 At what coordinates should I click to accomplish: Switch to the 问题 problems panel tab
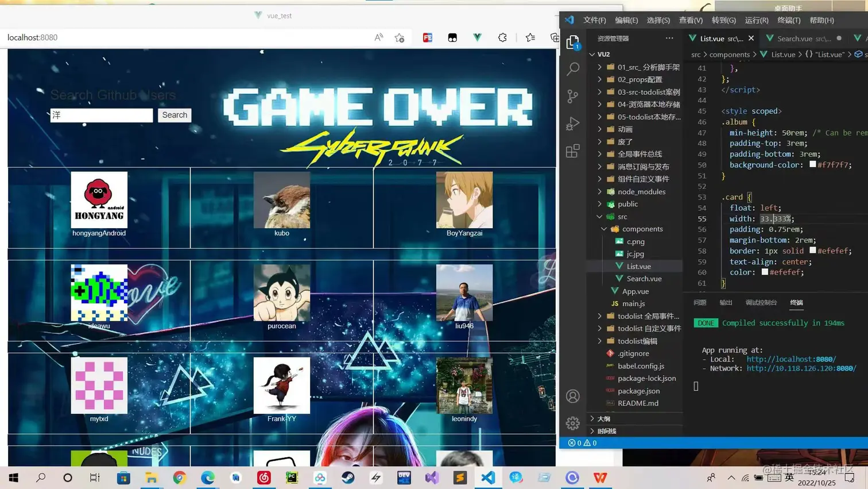point(700,302)
